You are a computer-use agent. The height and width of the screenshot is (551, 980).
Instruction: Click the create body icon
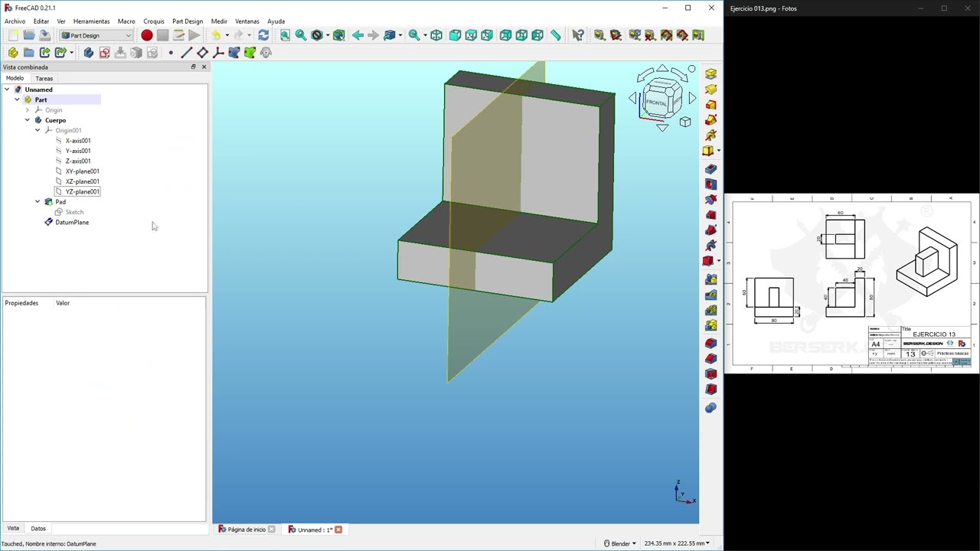(x=89, y=53)
